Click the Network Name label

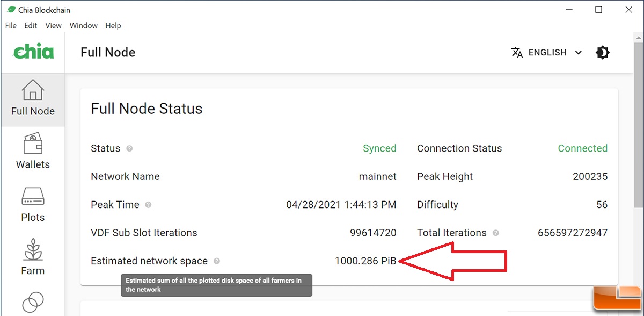coord(125,176)
